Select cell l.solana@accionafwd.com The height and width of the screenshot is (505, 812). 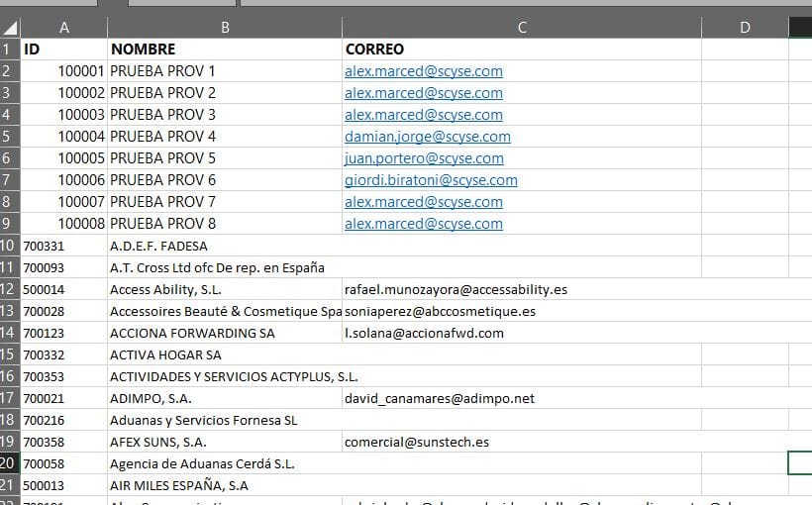(522, 333)
